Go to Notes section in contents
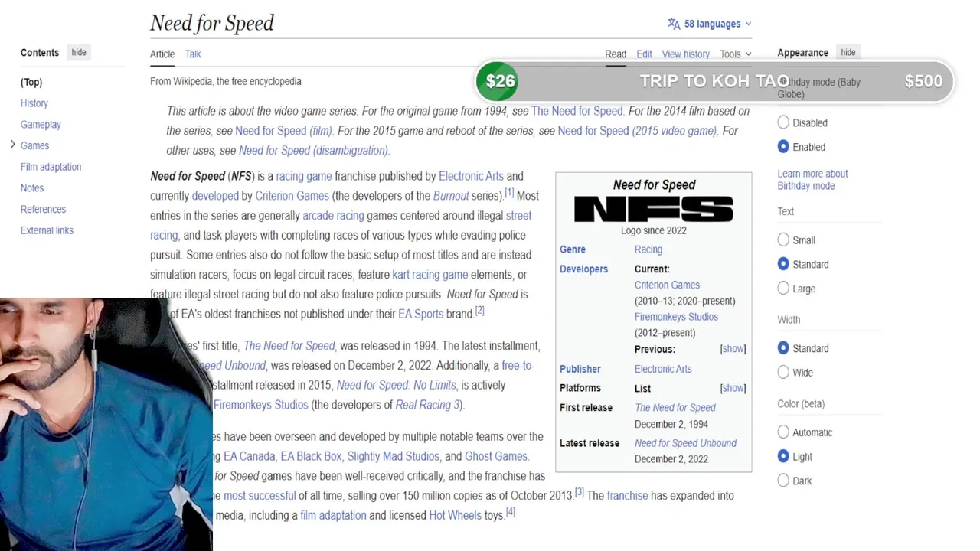This screenshot has height=551, width=980. pyautogui.click(x=32, y=187)
